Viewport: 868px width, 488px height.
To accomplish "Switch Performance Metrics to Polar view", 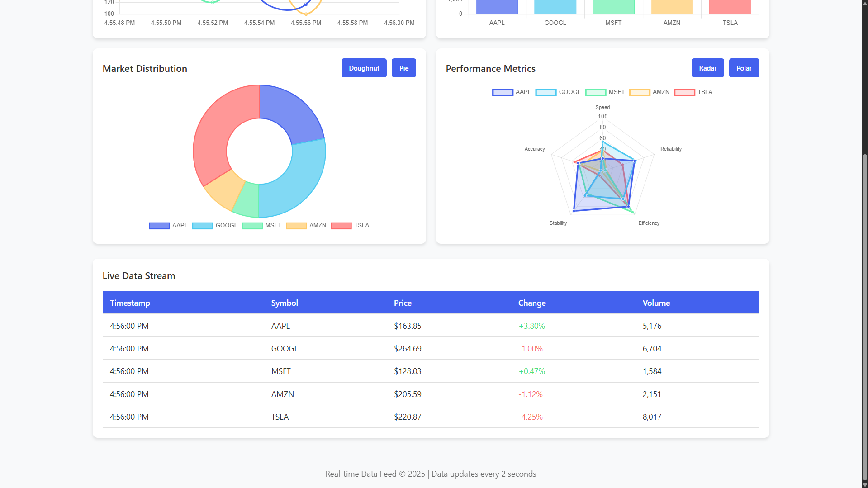I will [x=744, y=68].
